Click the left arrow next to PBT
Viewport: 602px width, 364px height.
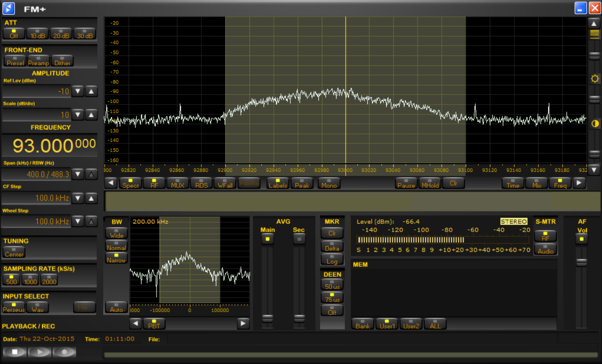tap(136, 324)
